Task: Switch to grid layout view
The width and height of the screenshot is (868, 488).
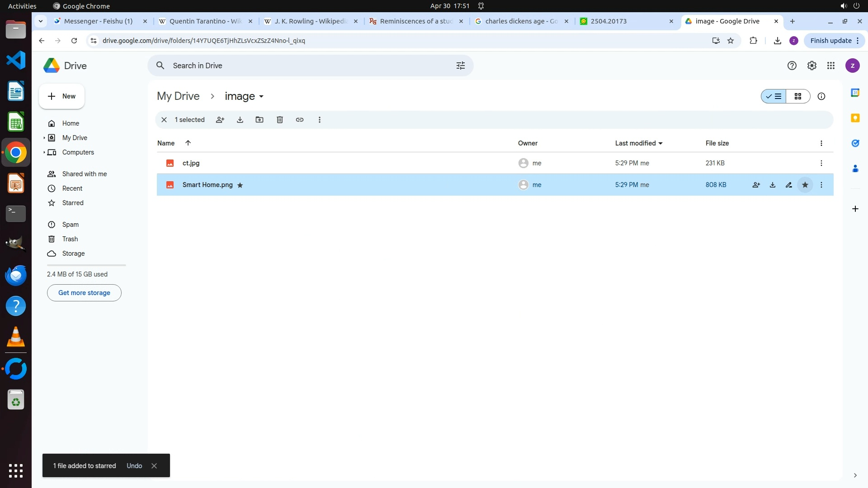Action: [798, 96]
